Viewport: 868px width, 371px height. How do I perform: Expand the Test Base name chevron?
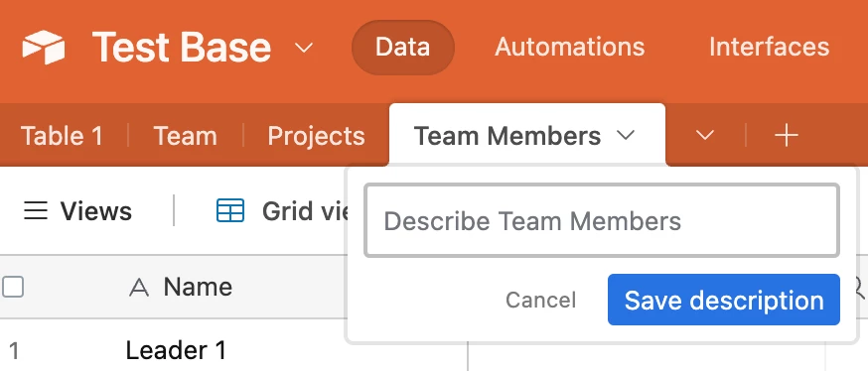tap(303, 48)
